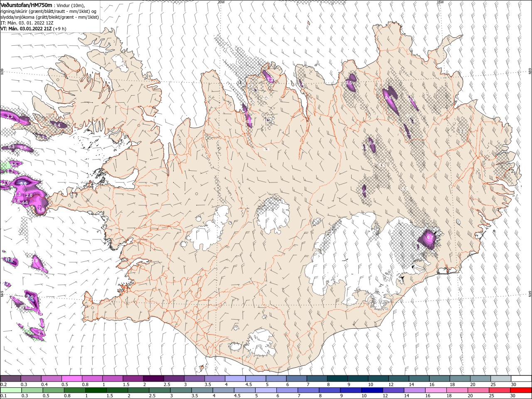The width and height of the screenshot is (532, 399).
Task: Click the '0.5' snowfall value on north coast
Action: [349, 83]
